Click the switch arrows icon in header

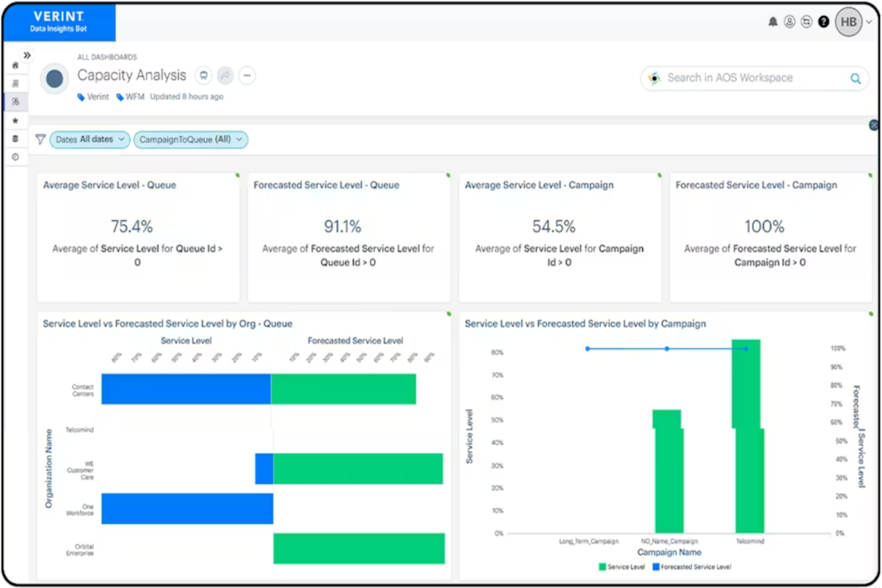806,21
